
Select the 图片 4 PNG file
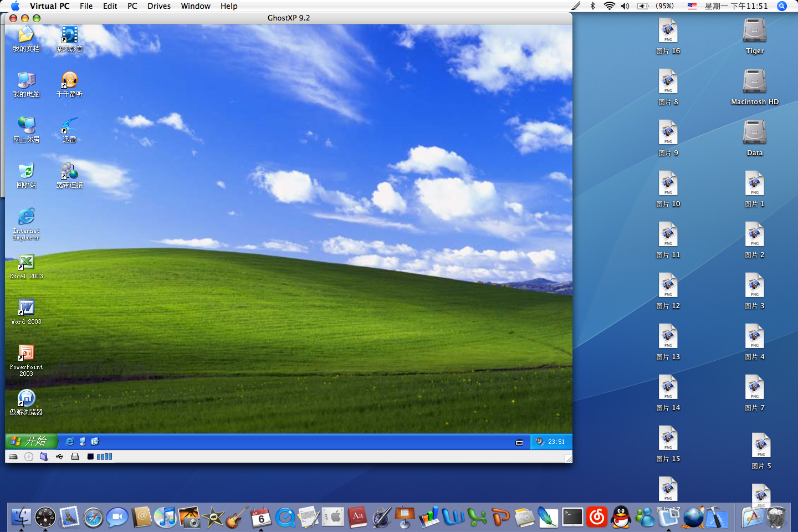coord(755,342)
